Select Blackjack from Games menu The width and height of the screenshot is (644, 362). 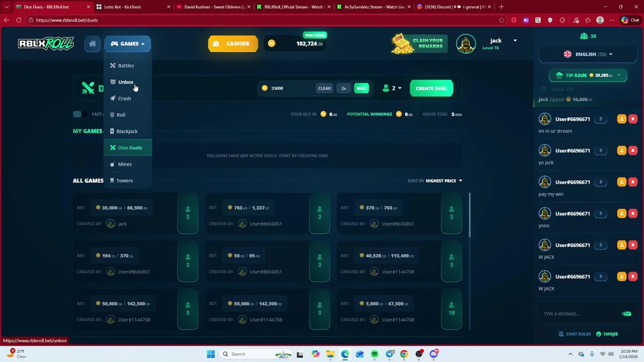[128, 131]
